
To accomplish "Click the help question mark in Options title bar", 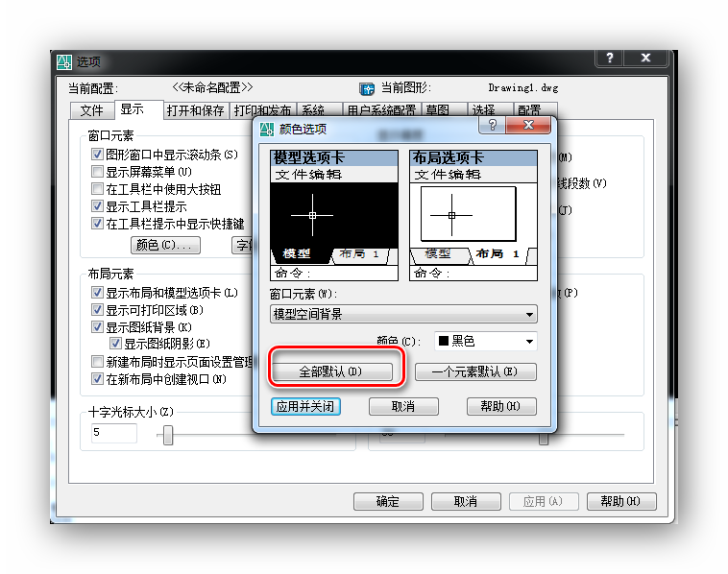I will coord(610,58).
